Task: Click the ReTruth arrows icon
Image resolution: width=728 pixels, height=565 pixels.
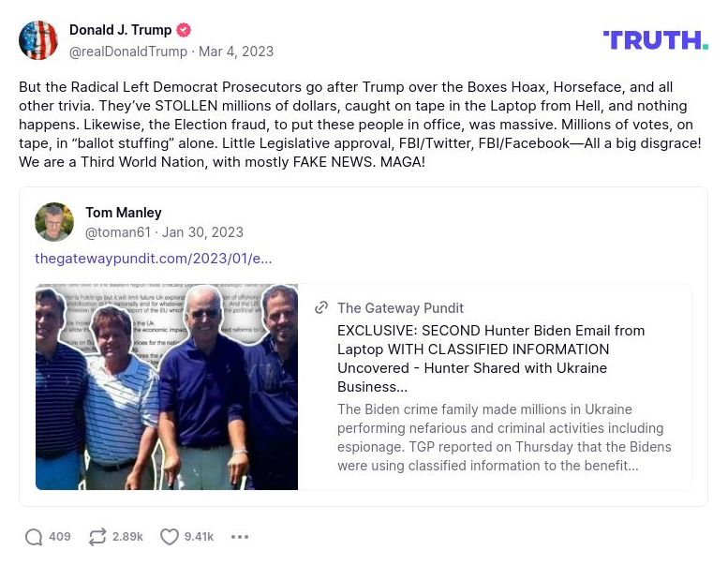Action: (x=97, y=537)
